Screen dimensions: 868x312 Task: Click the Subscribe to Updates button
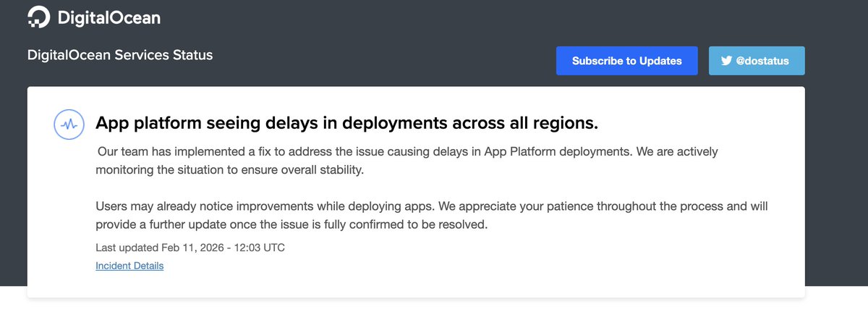[x=627, y=61]
